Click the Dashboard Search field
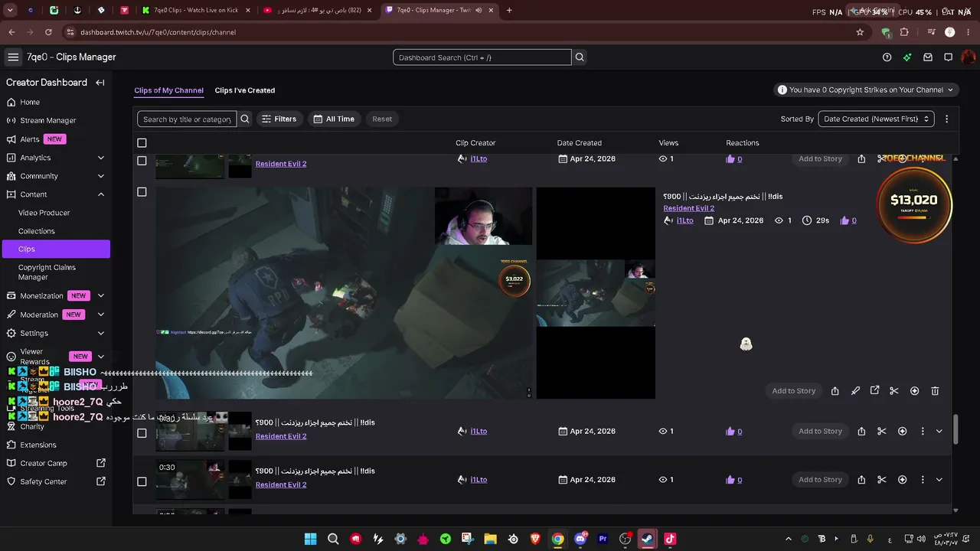980x551 pixels. pos(482,57)
